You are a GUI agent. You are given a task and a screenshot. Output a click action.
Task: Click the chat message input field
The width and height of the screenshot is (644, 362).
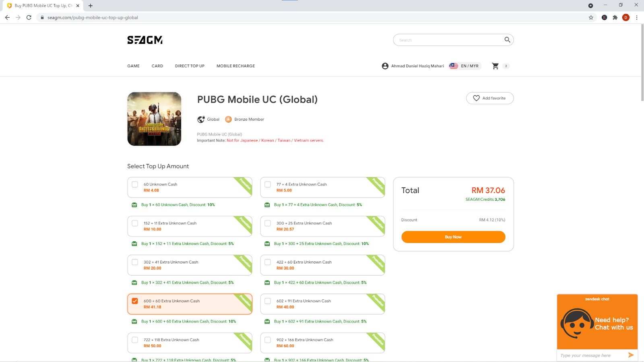(x=592, y=356)
